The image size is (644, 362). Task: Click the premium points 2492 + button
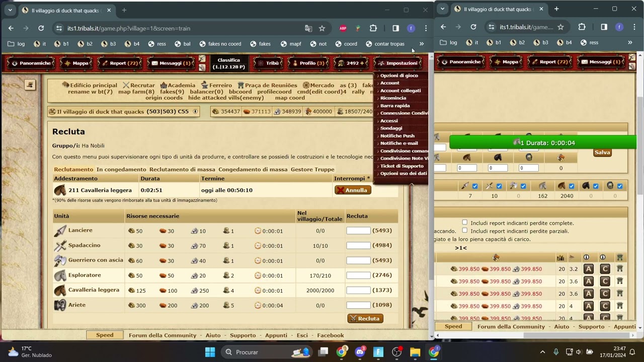pos(351,63)
